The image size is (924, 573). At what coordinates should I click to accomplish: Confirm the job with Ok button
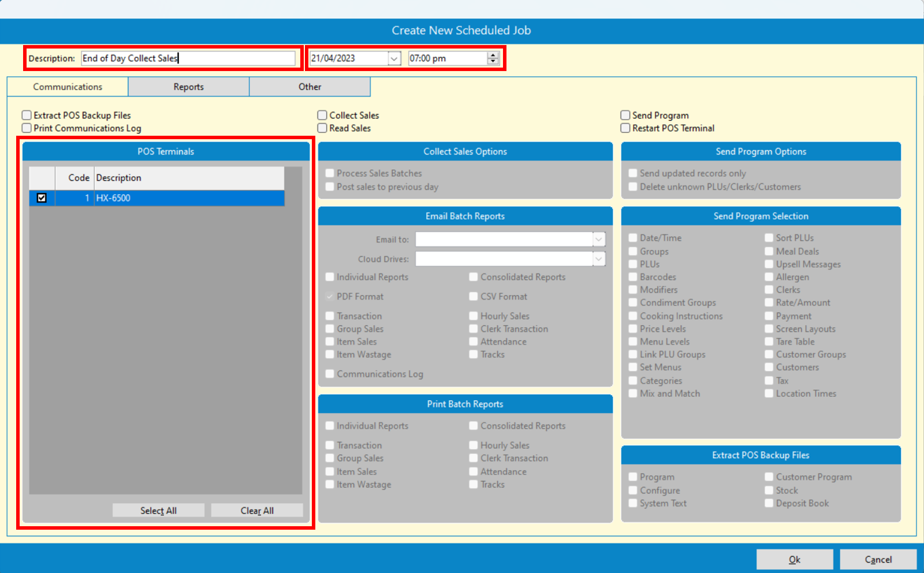[794, 559]
